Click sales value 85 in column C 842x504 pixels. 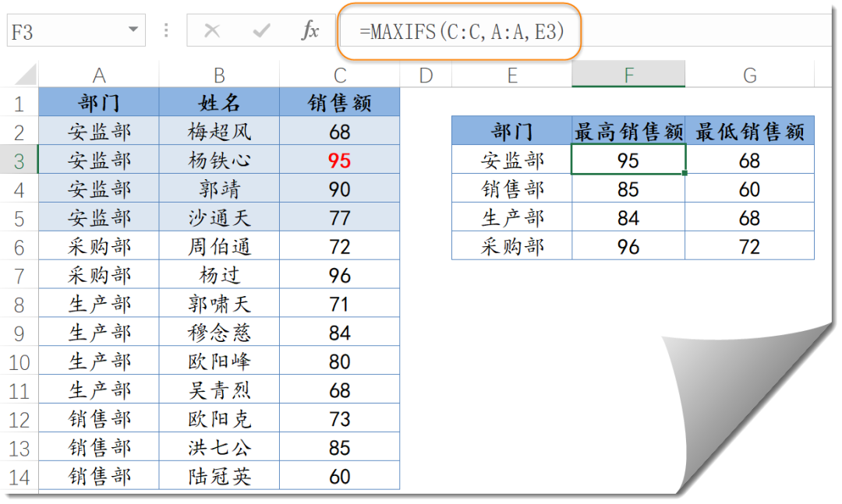339,448
